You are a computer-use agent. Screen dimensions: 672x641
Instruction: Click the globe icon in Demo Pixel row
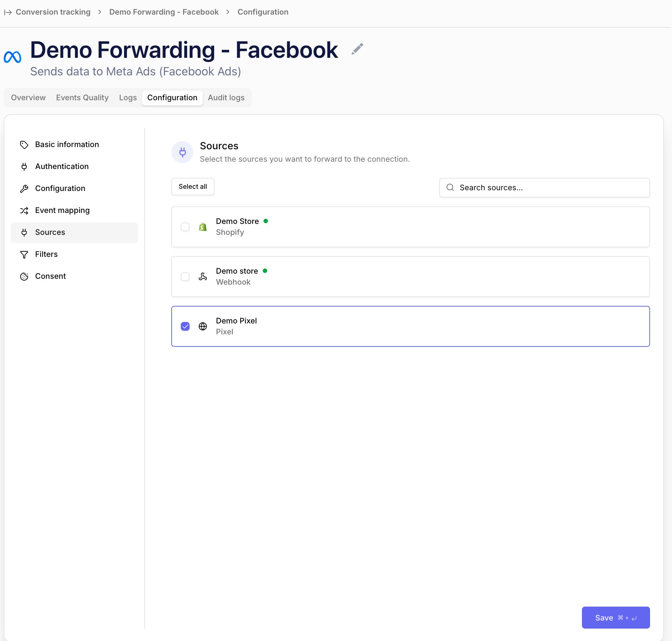coord(203,326)
